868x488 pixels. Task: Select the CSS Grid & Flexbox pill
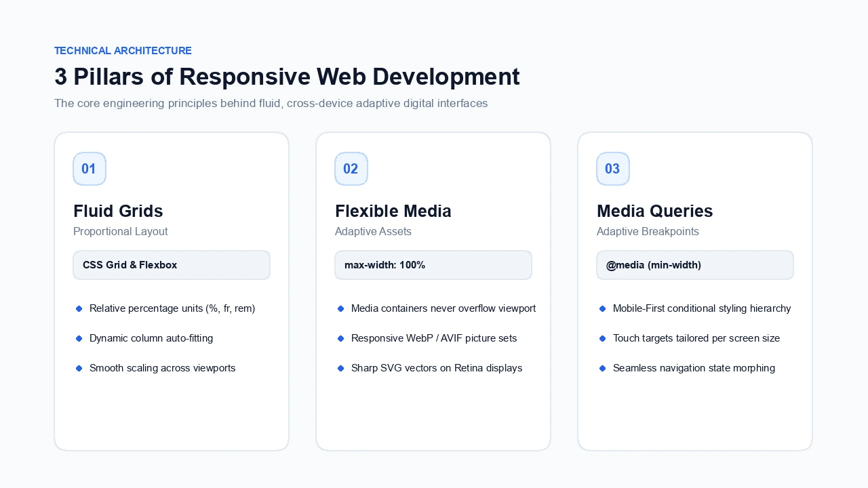tap(172, 265)
